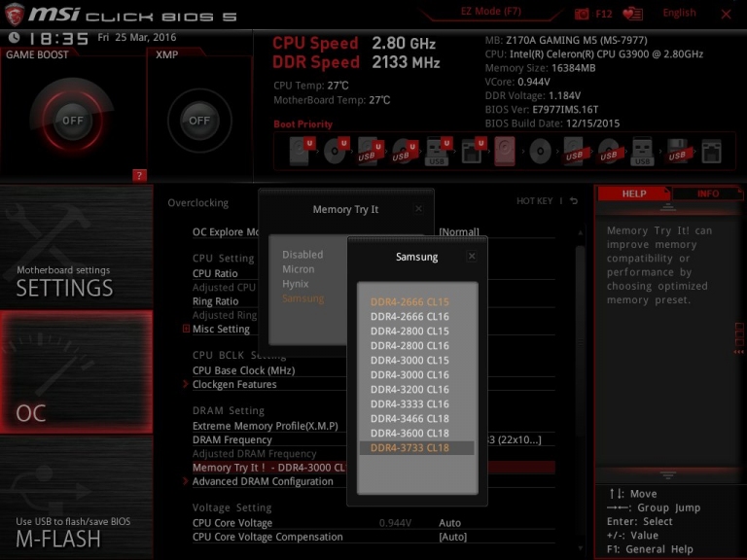Viewport: 747px width, 560px height.
Task: Click the hot key back arrow icon
Action: 574,201
